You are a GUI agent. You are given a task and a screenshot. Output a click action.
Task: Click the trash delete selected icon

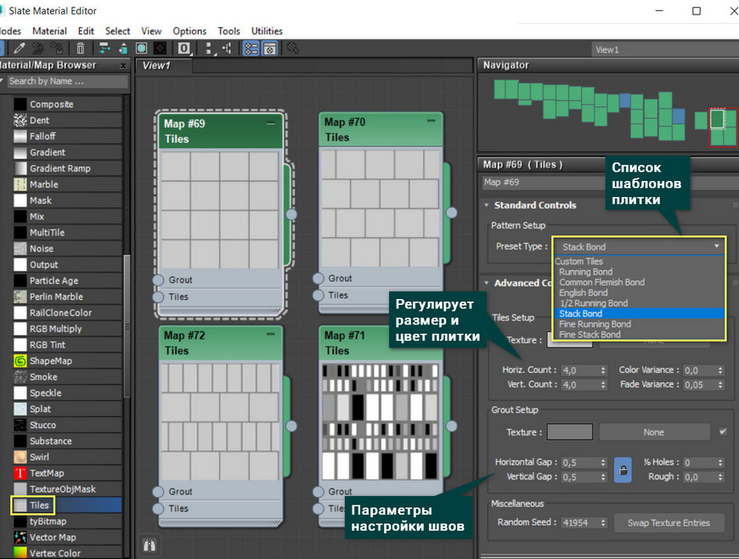[x=80, y=47]
